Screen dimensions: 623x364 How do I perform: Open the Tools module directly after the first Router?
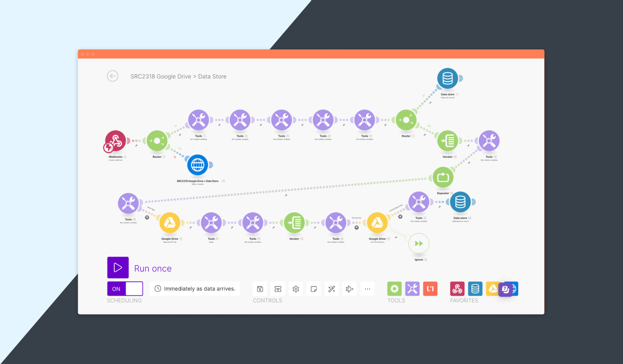pyautogui.click(x=198, y=120)
